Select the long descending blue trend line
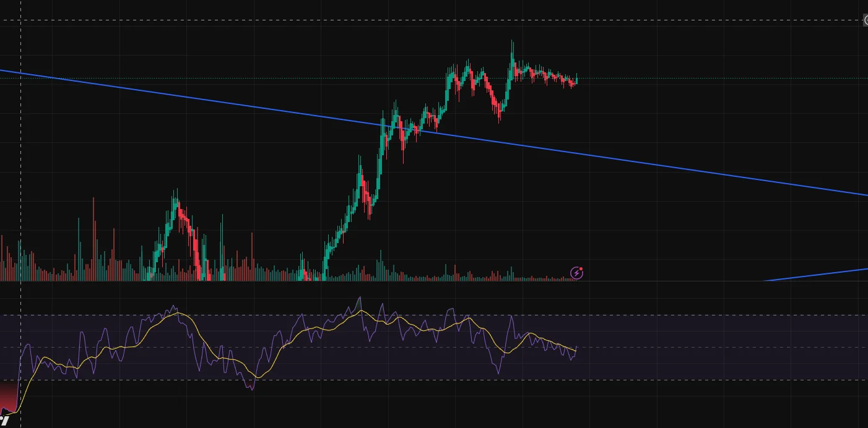Viewport: 868px width, 428px height. (x=433, y=132)
